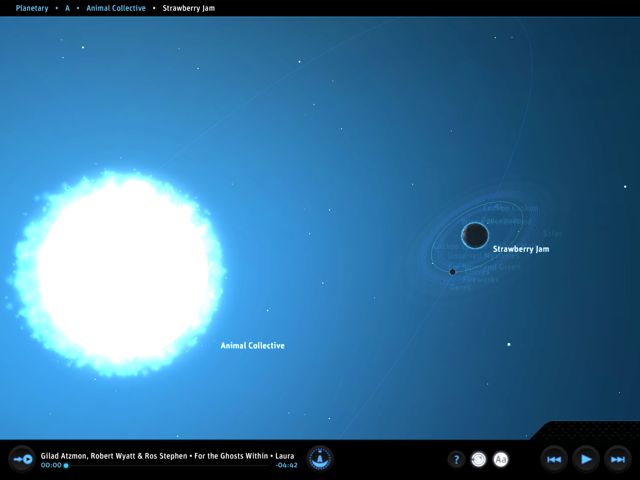This screenshot has height=480, width=640.
Task: Select the Animal Collective star
Action: coord(118,273)
